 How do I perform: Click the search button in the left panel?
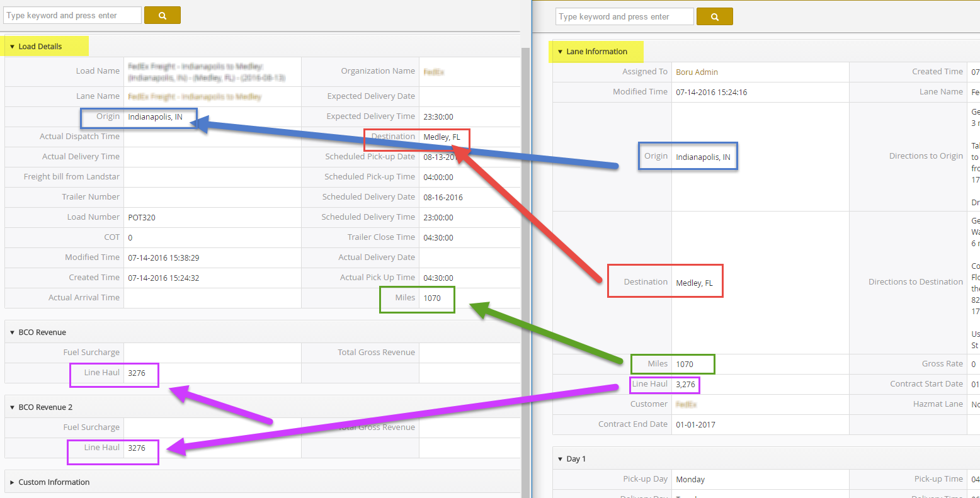pyautogui.click(x=162, y=15)
